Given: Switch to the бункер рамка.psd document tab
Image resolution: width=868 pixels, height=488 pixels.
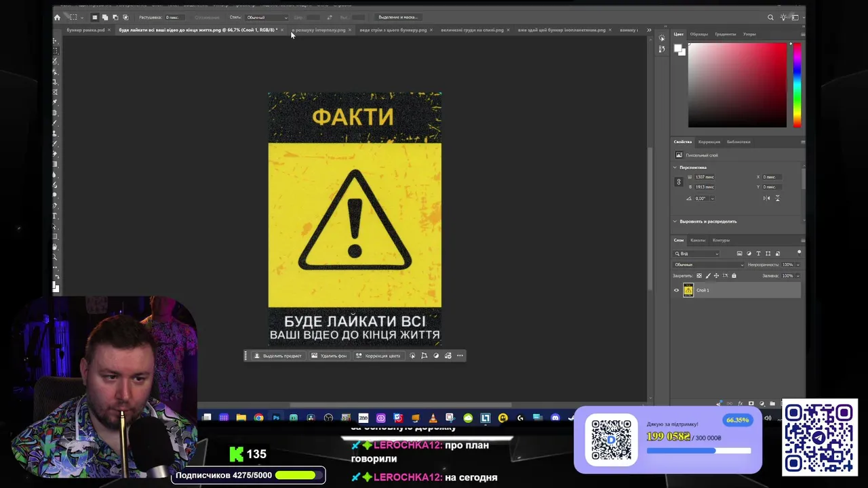Looking at the screenshot, I should (85, 30).
